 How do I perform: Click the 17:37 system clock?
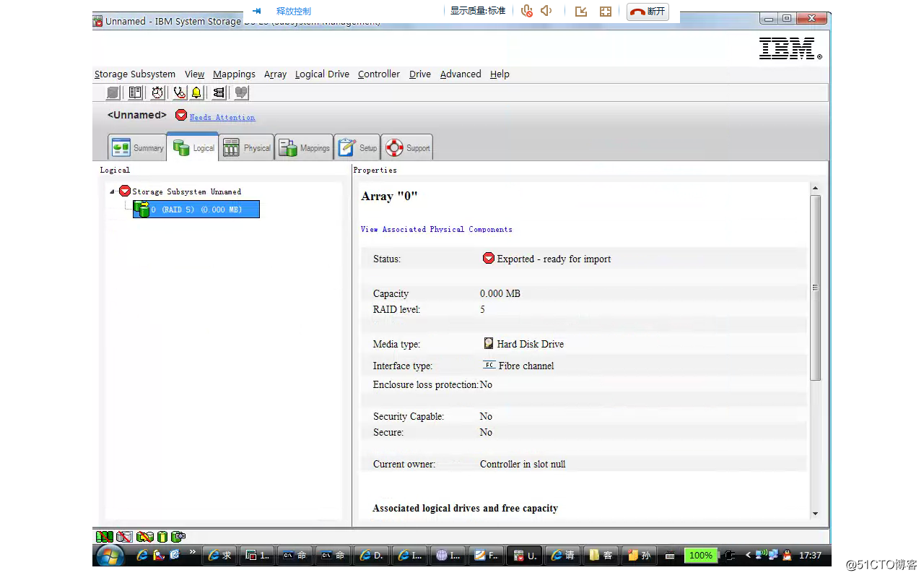coord(811,555)
